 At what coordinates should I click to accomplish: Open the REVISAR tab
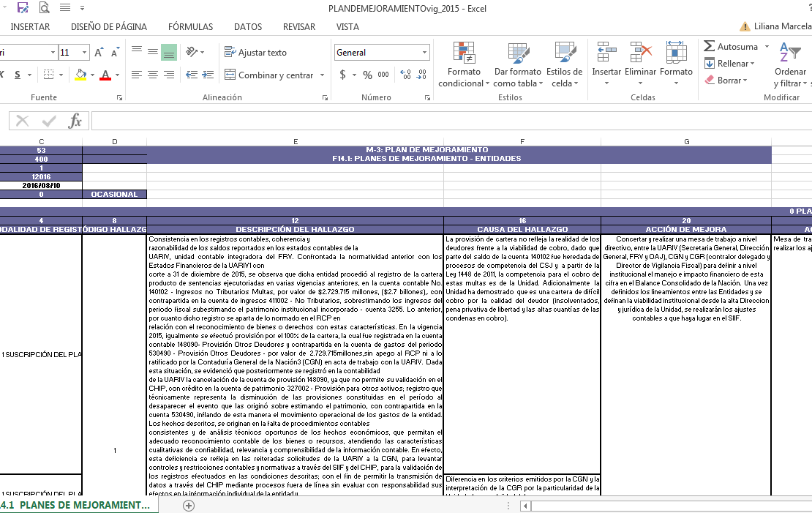tap(298, 27)
